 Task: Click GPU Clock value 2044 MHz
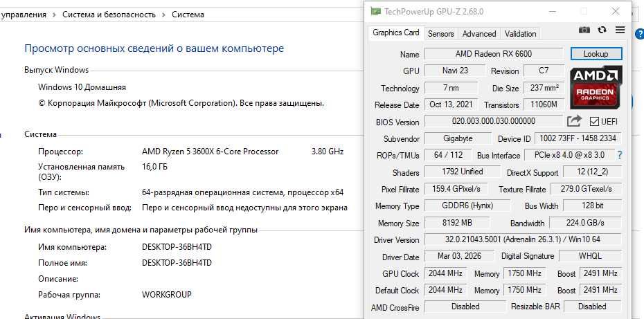446,273
